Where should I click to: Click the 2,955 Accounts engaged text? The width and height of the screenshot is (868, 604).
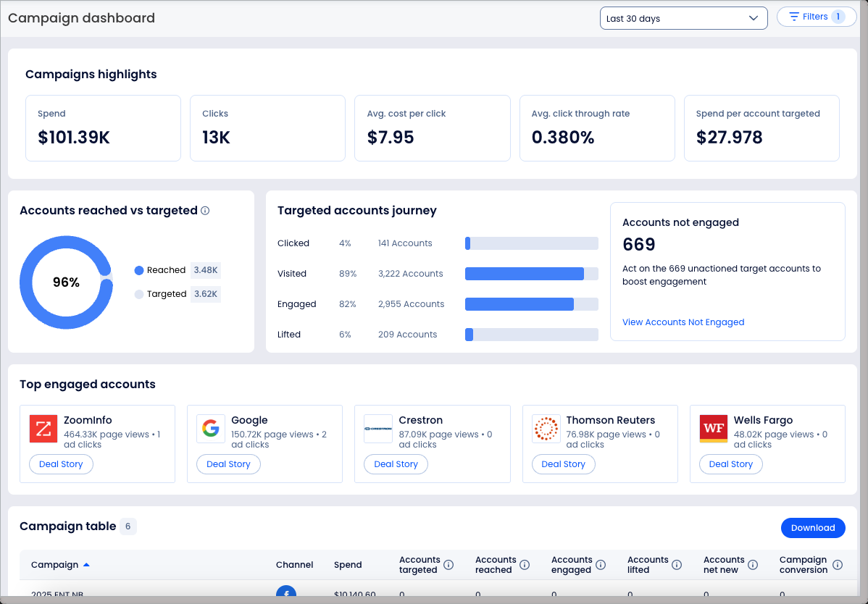(x=411, y=304)
